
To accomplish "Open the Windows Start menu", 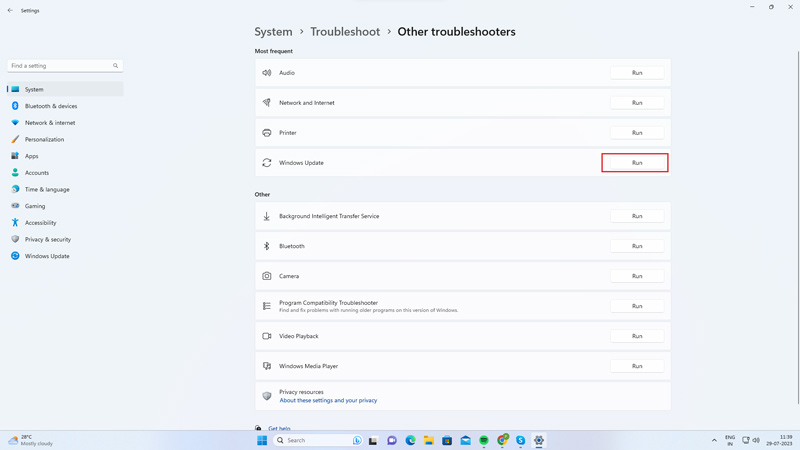I will point(262,440).
